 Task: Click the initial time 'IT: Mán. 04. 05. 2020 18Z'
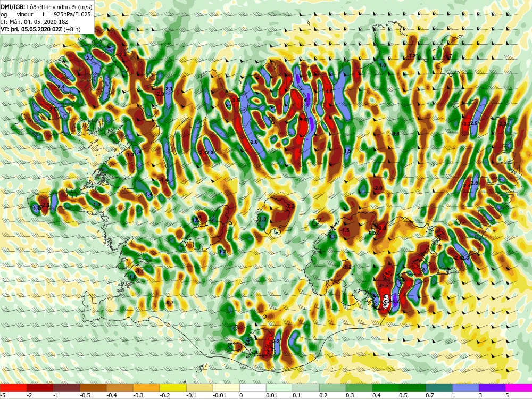pyautogui.click(x=35, y=22)
